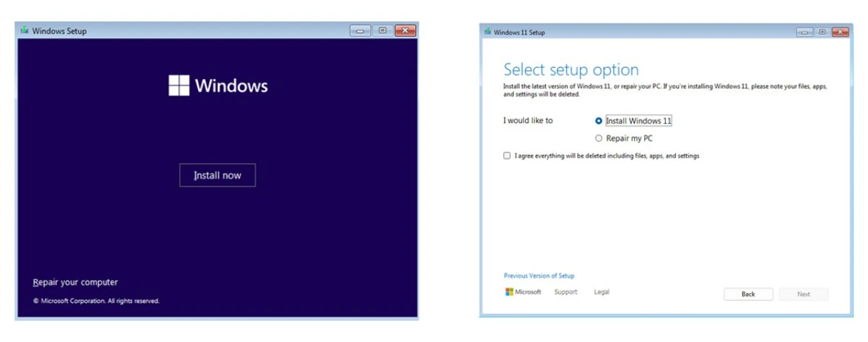Minimize the Windows Setup window
This screenshot has width=868, height=342.
pyautogui.click(x=361, y=31)
